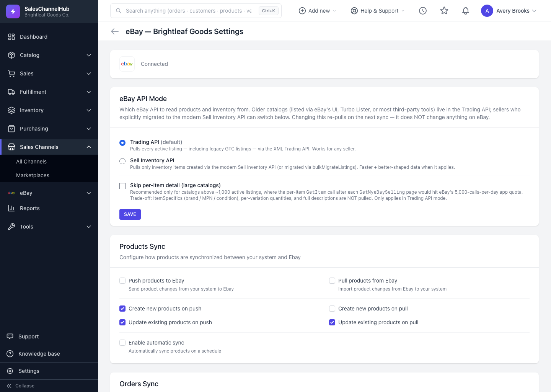Click the Catalog box icon
This screenshot has height=392, width=551.
(x=11, y=55)
